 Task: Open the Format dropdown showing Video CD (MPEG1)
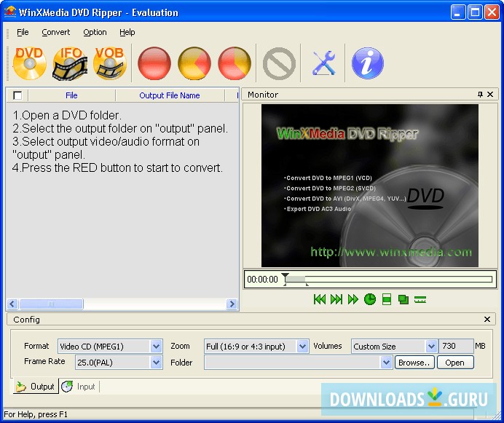[156, 347]
